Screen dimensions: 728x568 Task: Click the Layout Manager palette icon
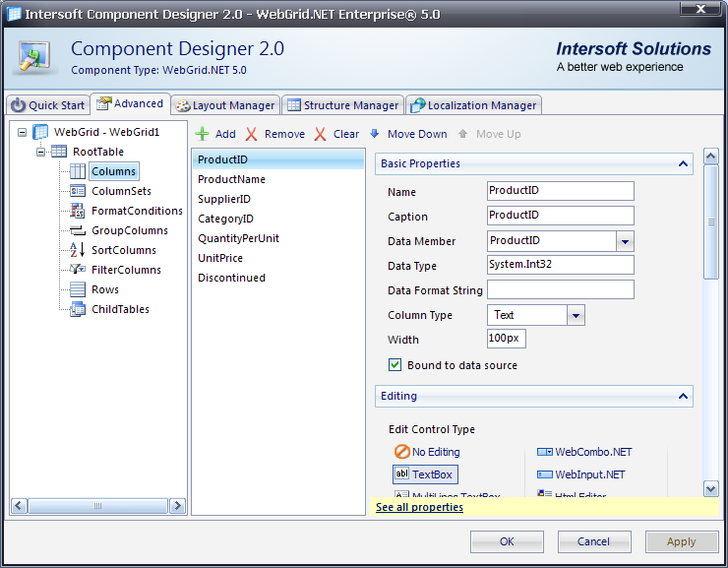(x=183, y=106)
